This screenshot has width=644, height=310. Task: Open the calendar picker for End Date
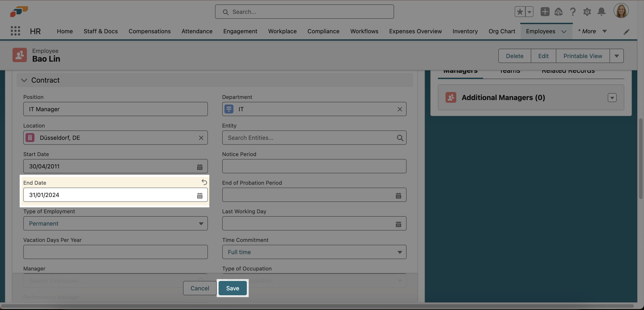(x=200, y=195)
